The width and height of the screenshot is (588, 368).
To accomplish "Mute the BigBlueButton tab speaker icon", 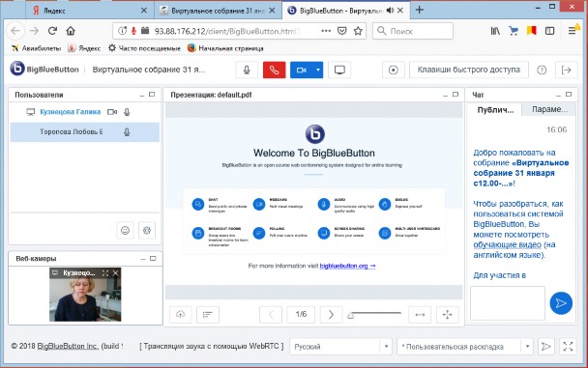I will 390,11.
